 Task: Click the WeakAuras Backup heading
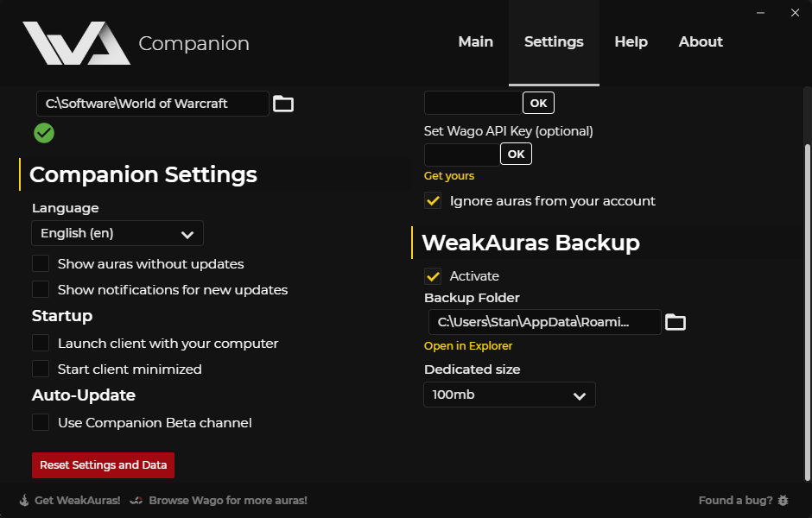530,243
